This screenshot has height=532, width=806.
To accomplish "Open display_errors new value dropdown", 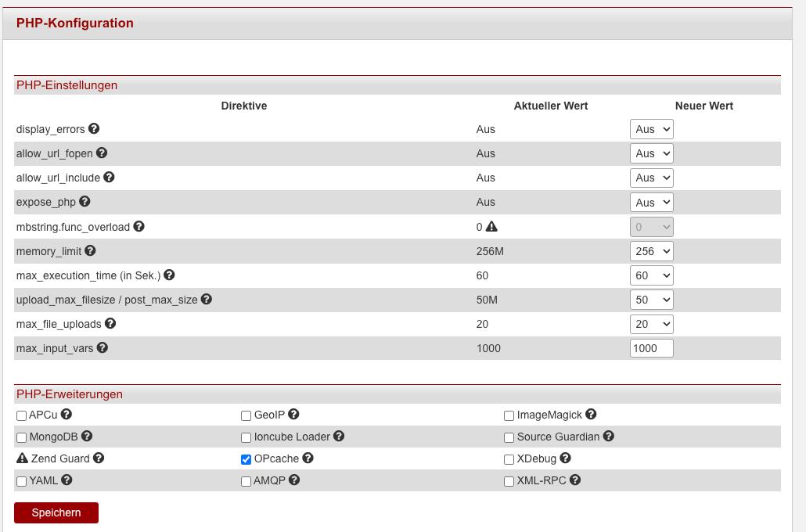I will tap(651, 129).
